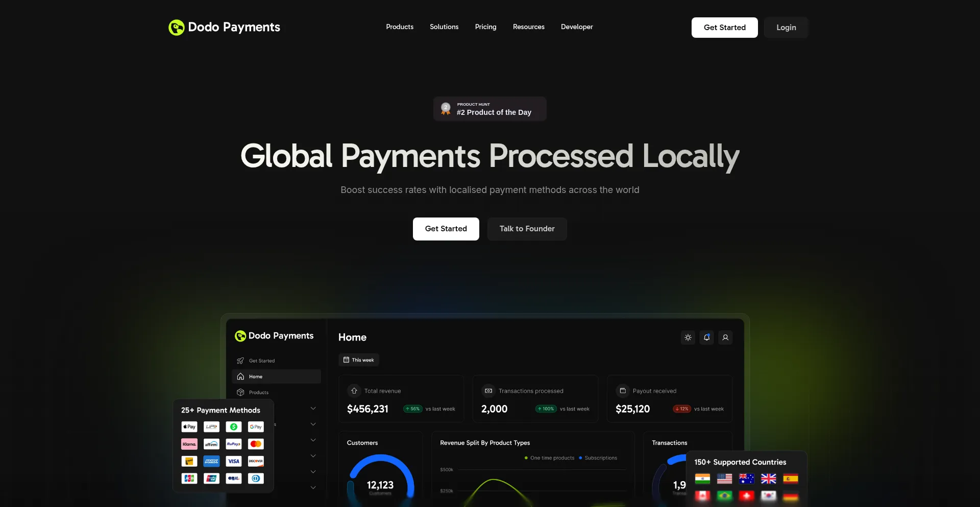Click the dashboard Dodo Payments bird logo

[240, 336]
